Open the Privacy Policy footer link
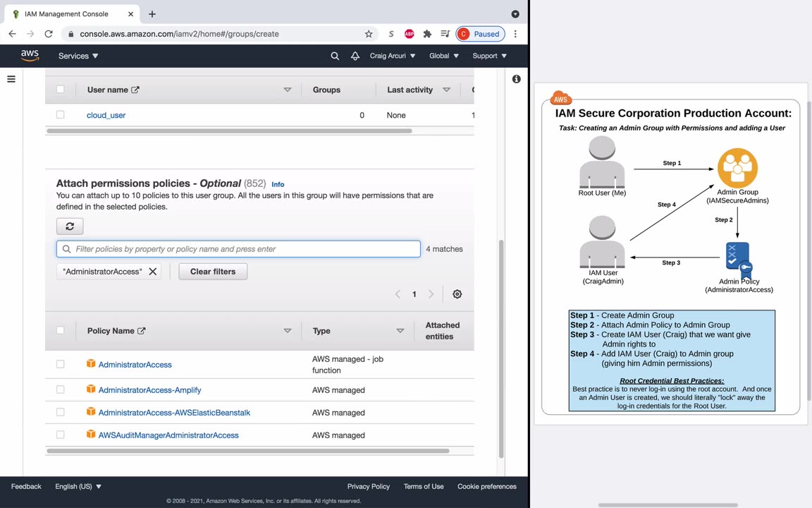Screen dimensions: 812x508 369,486
